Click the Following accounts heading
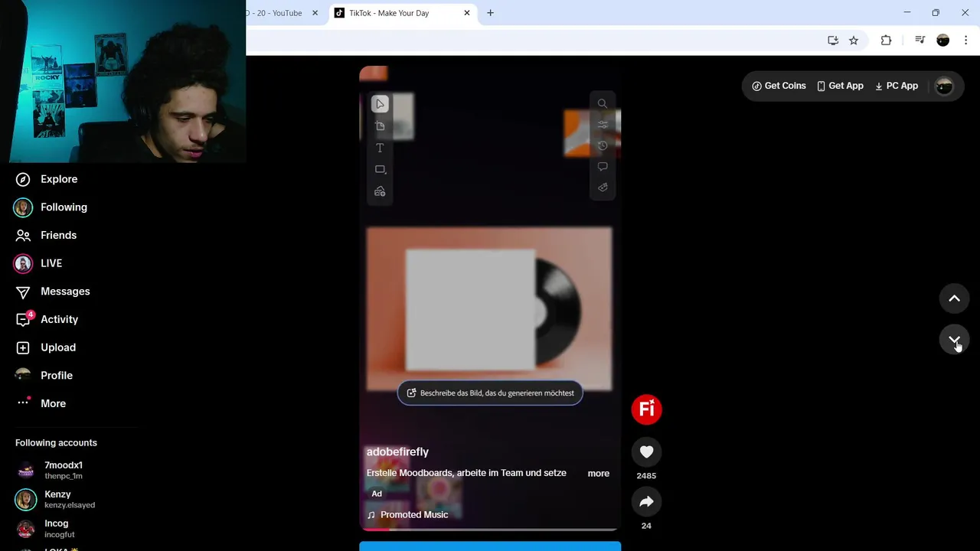Viewport: 980px width, 551px height. pyautogui.click(x=56, y=443)
